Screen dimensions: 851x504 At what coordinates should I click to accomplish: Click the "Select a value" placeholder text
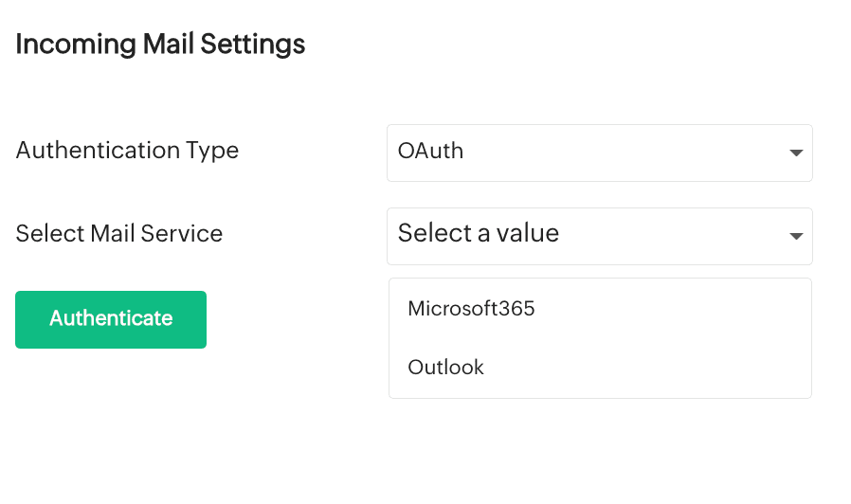point(478,234)
